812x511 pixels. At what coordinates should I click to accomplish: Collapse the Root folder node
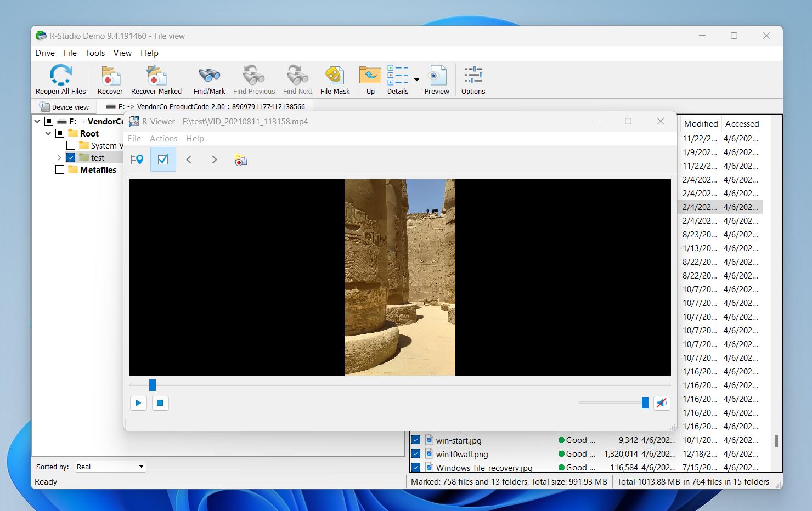(48, 133)
